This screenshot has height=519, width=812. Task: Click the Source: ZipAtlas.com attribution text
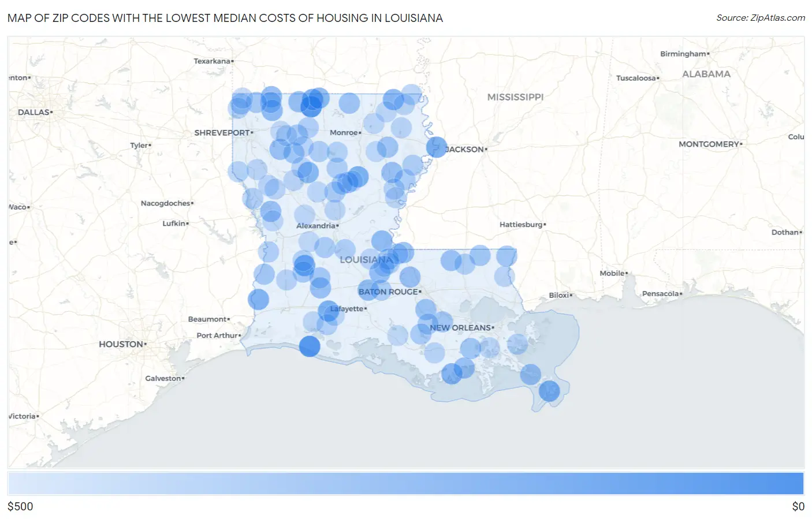[761, 18]
